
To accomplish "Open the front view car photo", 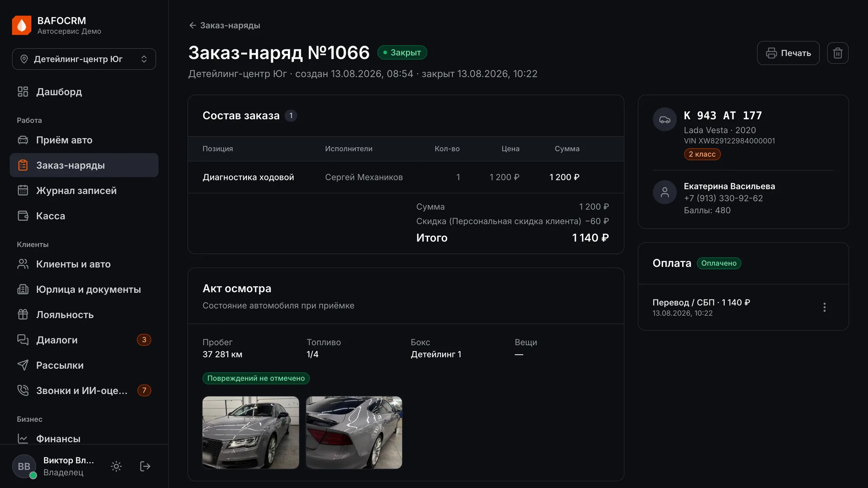I will tap(250, 433).
